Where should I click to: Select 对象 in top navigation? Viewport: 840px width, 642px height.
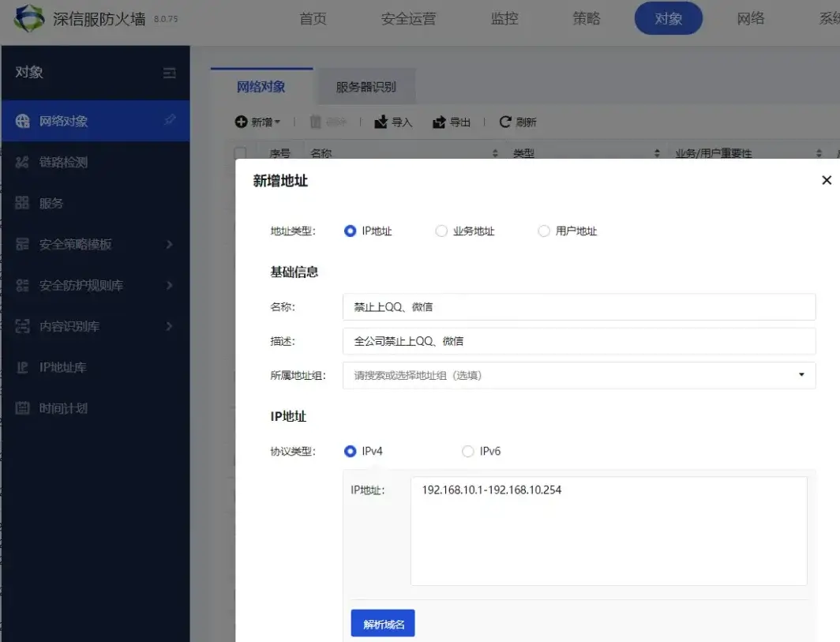pyautogui.click(x=669, y=19)
